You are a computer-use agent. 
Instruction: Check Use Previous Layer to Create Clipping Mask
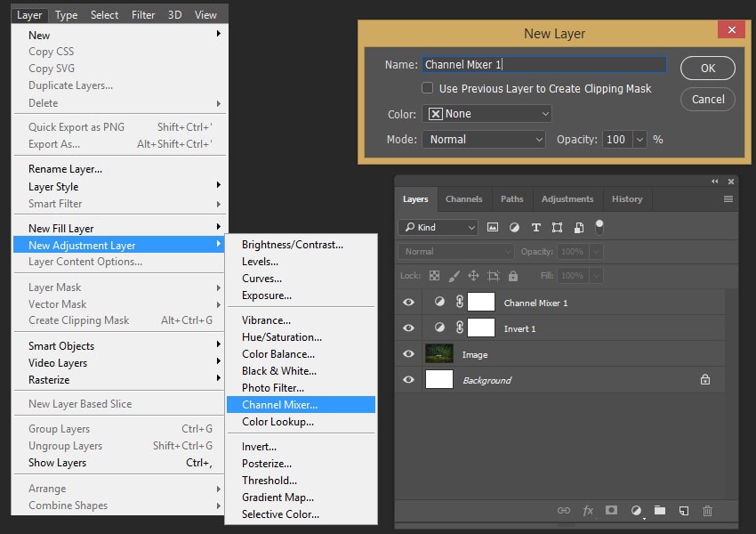(427, 88)
